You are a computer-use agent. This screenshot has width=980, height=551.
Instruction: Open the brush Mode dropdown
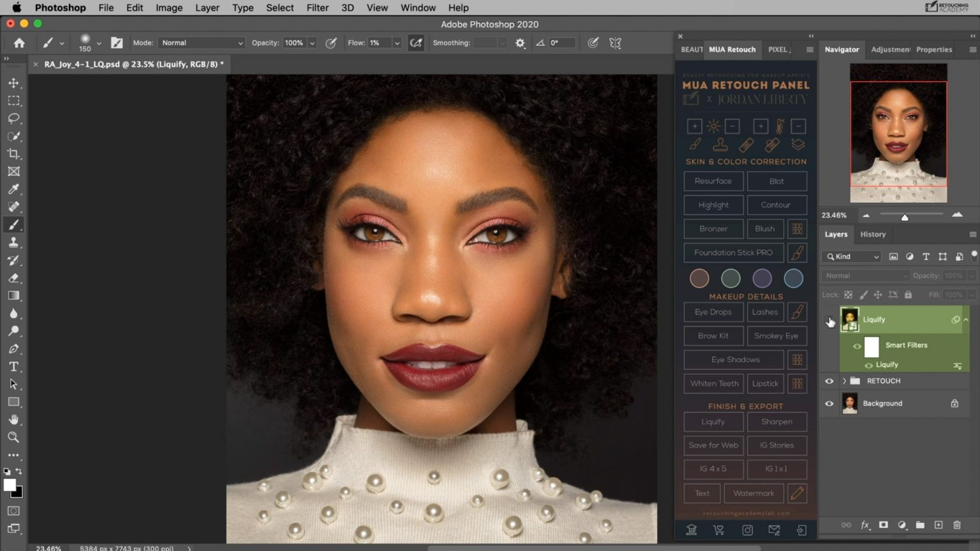(x=200, y=43)
